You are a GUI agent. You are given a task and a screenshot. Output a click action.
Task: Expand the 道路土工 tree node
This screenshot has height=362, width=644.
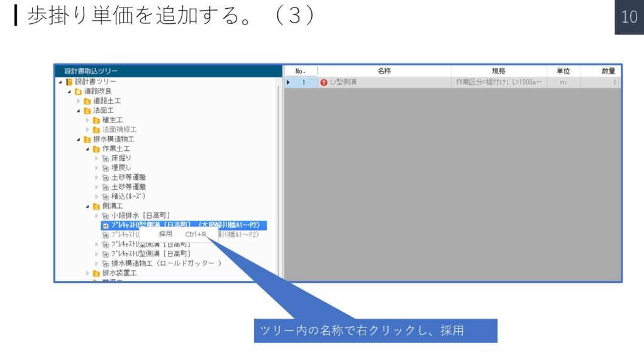79,101
